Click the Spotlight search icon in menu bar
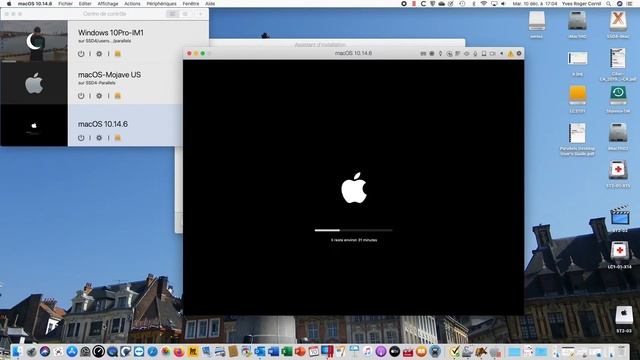Viewport: 640px width, 360px height. pyautogui.click(x=609, y=4)
